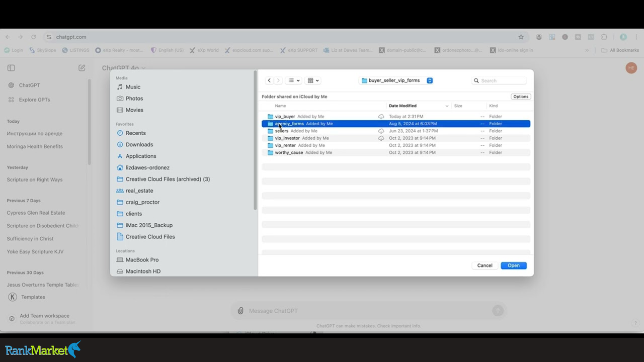Click iCloud download icon for vip_investor
The height and width of the screenshot is (362, 644).
point(381,138)
